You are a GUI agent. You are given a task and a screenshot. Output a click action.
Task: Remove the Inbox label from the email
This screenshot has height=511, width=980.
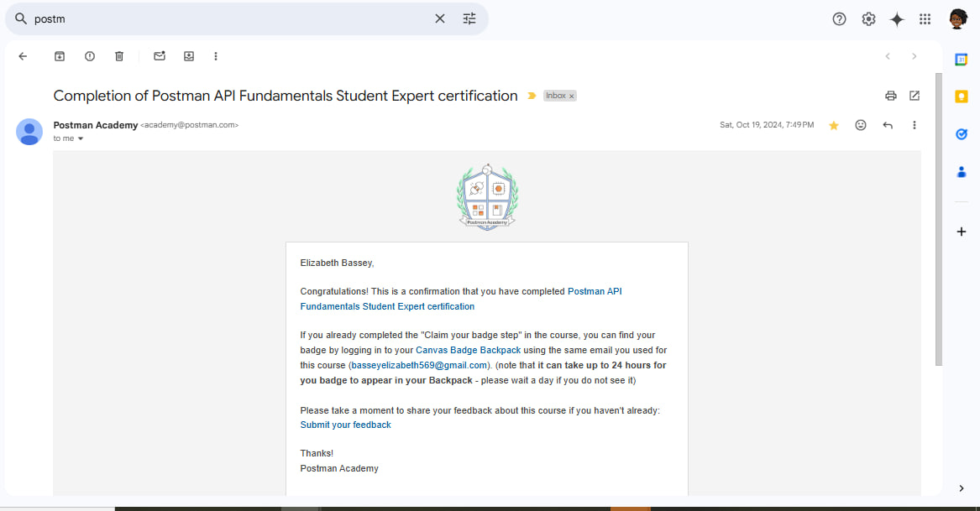click(x=571, y=96)
